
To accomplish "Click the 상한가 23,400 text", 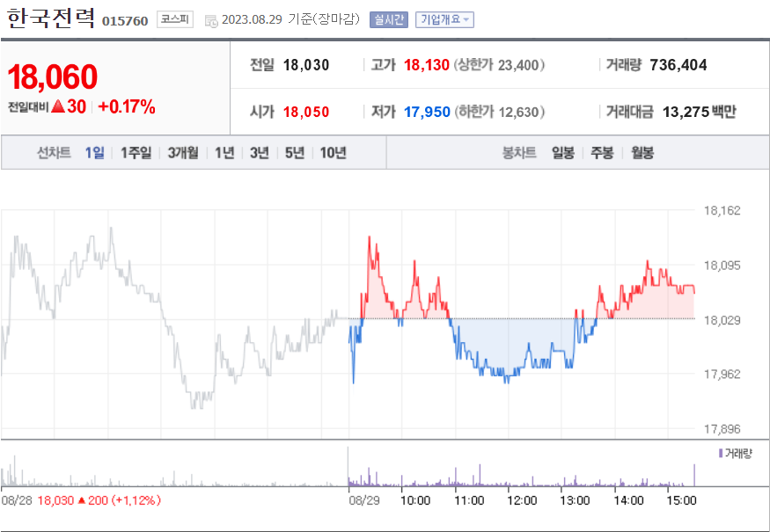I will coord(499,65).
